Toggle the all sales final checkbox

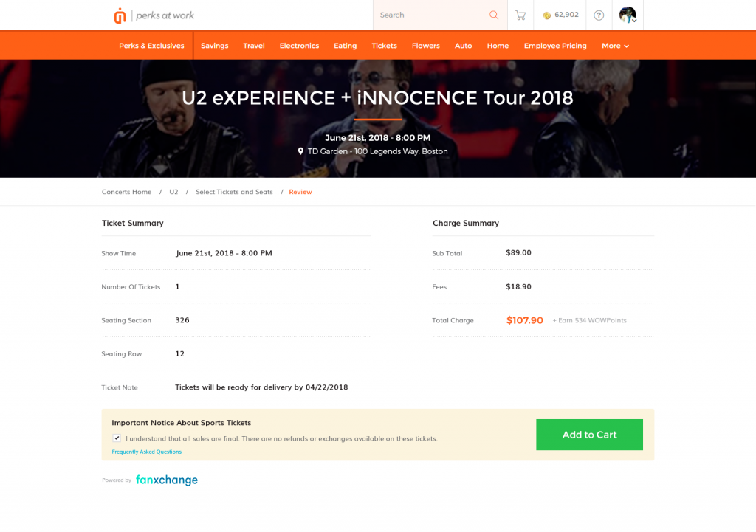(117, 438)
